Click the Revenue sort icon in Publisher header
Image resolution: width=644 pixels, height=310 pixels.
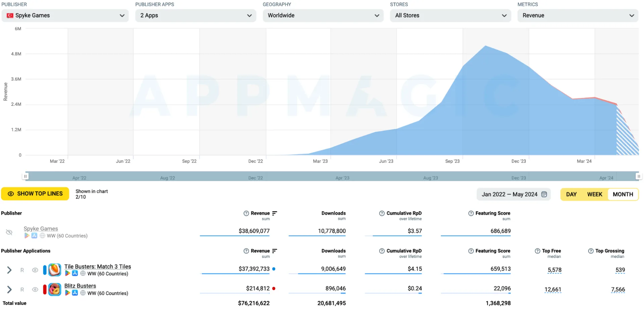275,213
